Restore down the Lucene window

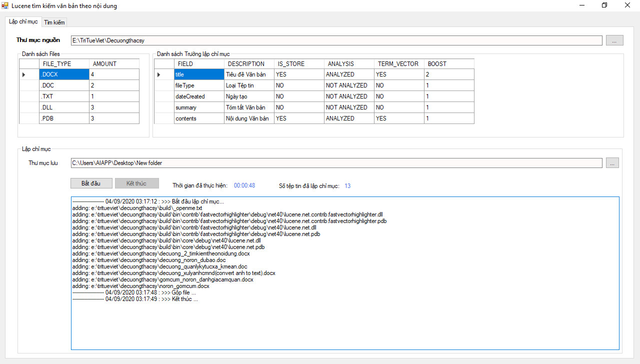pos(604,5)
